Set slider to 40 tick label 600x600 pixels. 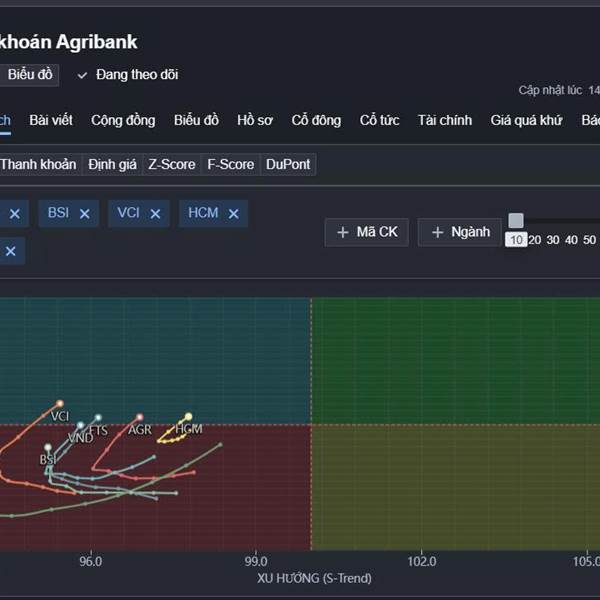point(571,240)
